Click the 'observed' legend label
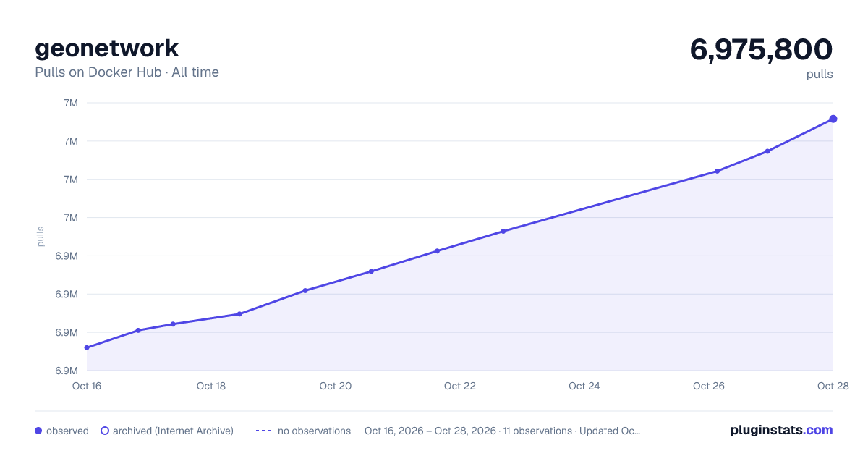This screenshot has height=456, width=868. pos(67,431)
